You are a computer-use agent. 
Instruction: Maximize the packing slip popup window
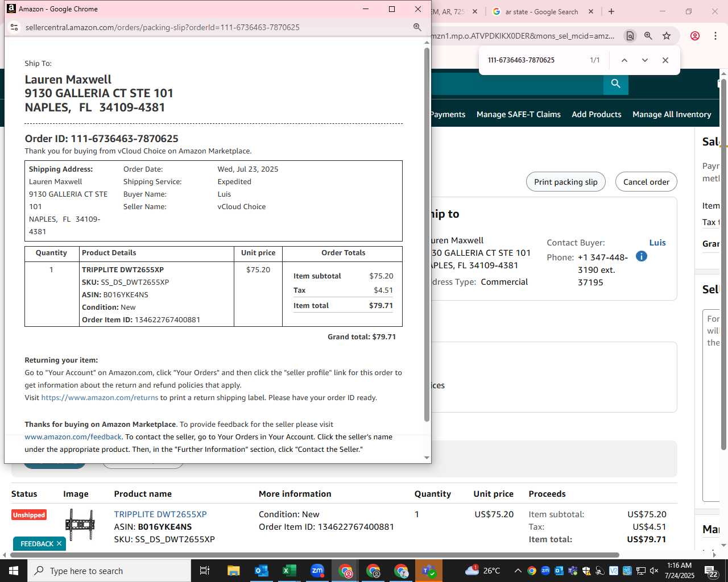coord(392,9)
